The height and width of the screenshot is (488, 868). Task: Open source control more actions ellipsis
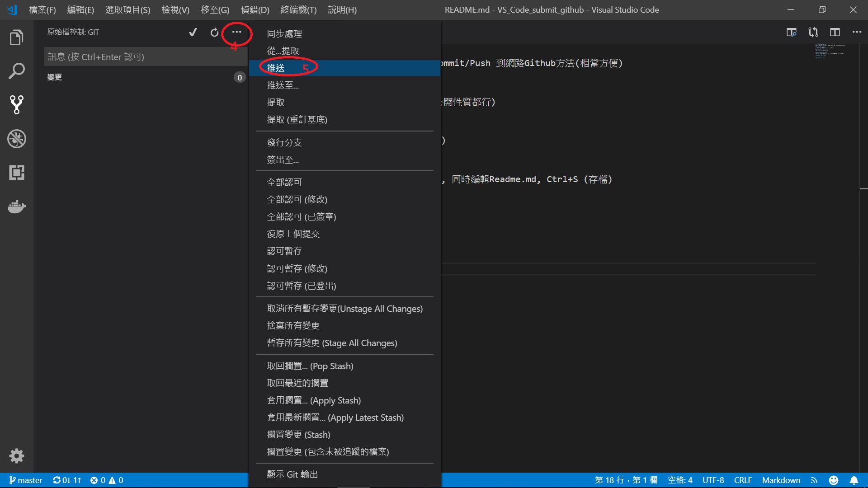236,32
